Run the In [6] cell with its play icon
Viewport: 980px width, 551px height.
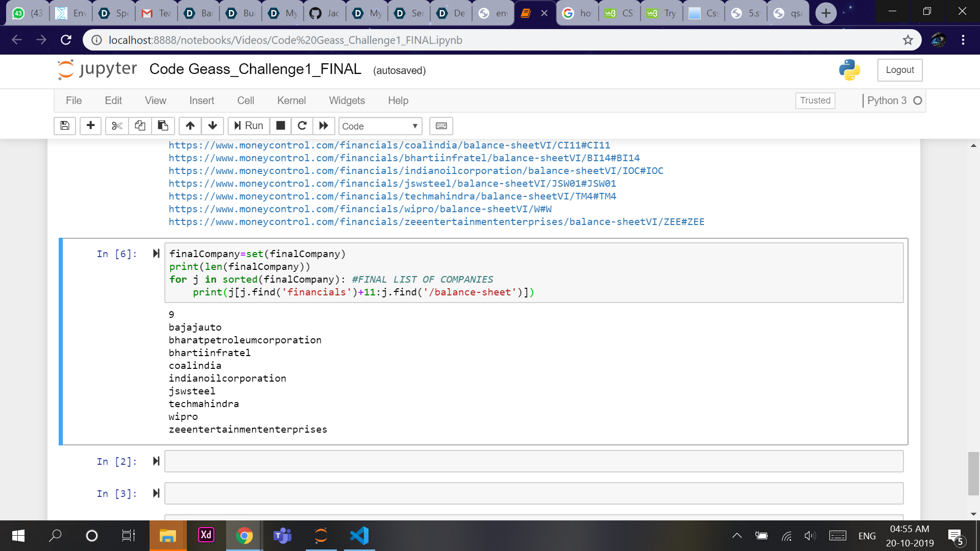156,254
